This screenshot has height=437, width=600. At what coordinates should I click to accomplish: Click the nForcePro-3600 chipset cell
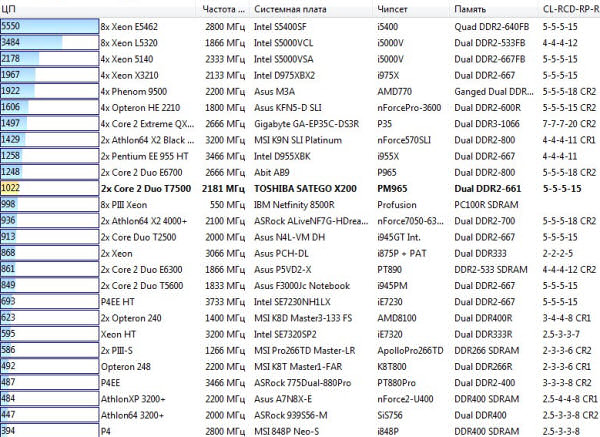click(x=409, y=108)
